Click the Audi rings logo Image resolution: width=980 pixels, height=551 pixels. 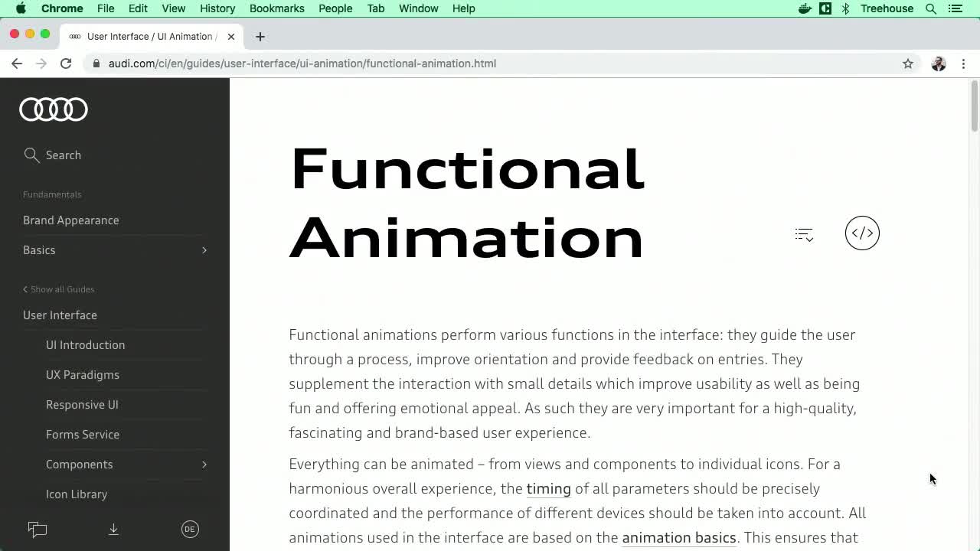(54, 109)
